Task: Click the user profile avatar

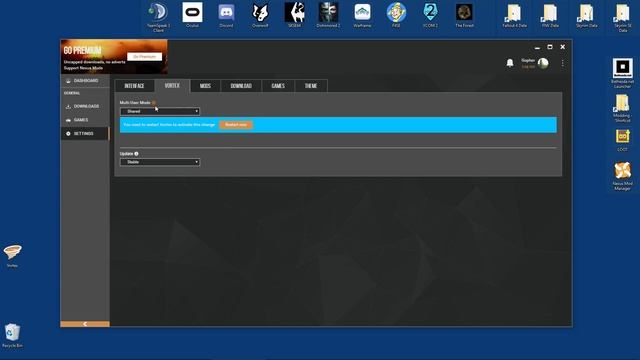Action: 543,63
